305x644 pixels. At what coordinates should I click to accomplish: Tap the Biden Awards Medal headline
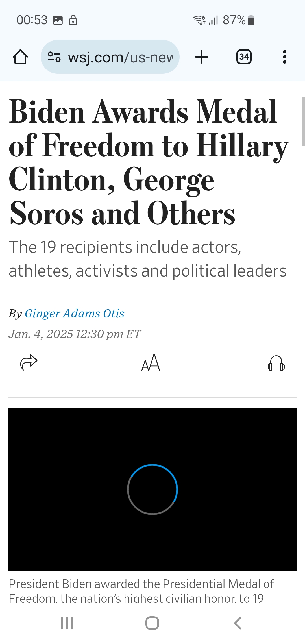coord(149,162)
